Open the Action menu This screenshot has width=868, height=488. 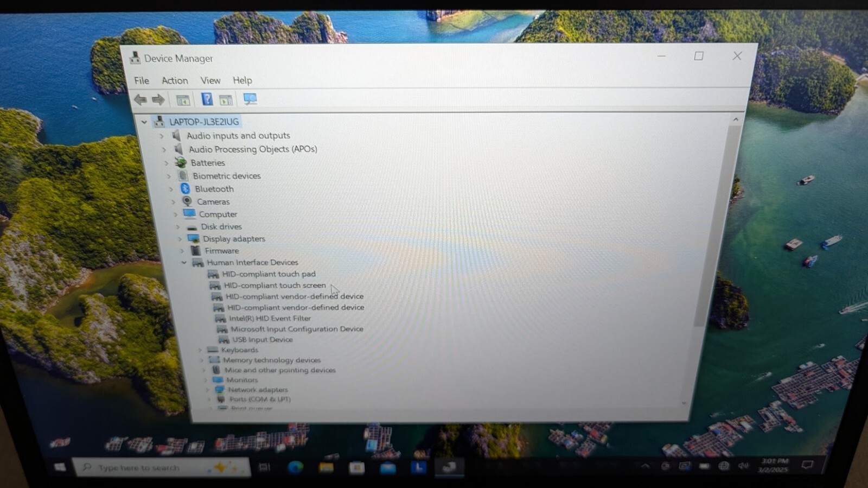(x=175, y=80)
